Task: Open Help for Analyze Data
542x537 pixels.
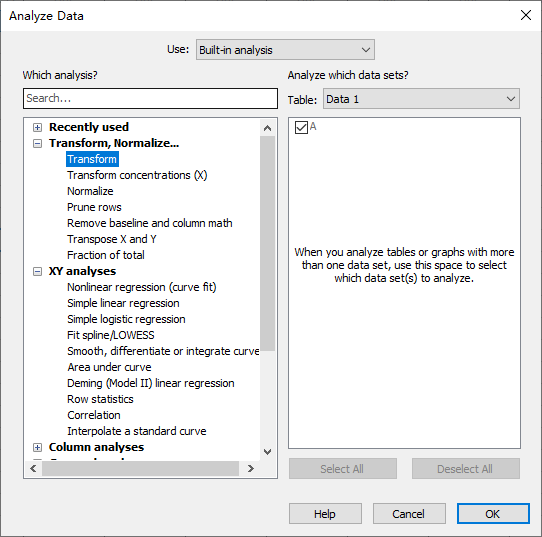Action: pyautogui.click(x=325, y=514)
